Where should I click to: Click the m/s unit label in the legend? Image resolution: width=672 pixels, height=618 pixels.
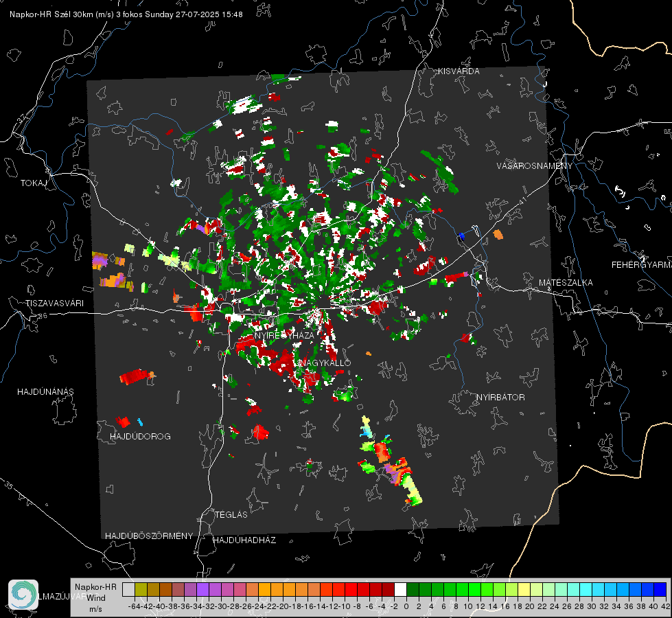click(x=95, y=609)
